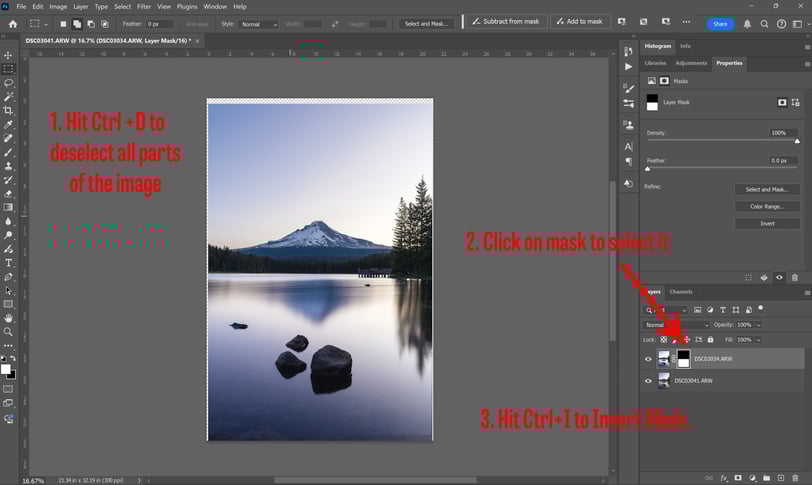812x485 pixels.
Task: Select the Move tool
Action: click(x=8, y=55)
